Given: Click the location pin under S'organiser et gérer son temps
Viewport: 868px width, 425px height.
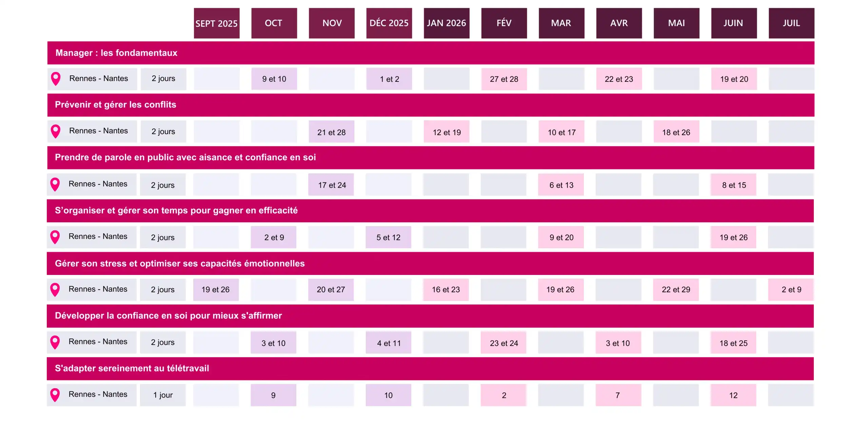Looking at the screenshot, I should (55, 237).
